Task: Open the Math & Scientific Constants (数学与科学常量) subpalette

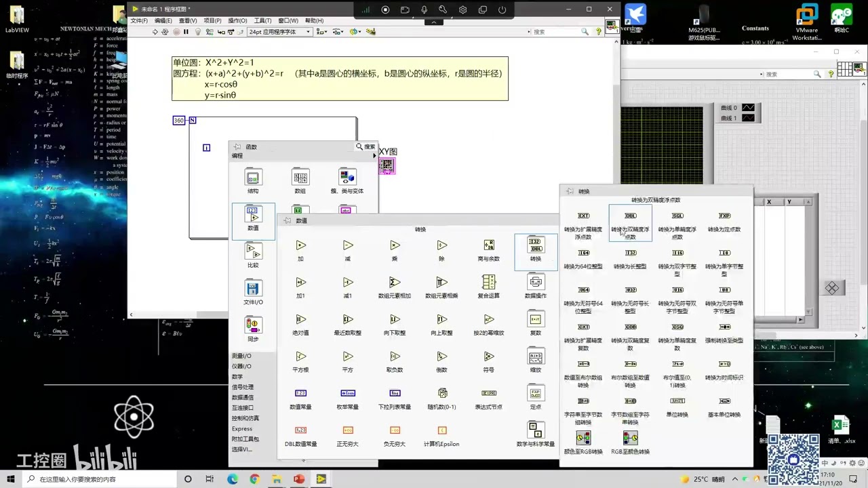Action: [x=536, y=430]
